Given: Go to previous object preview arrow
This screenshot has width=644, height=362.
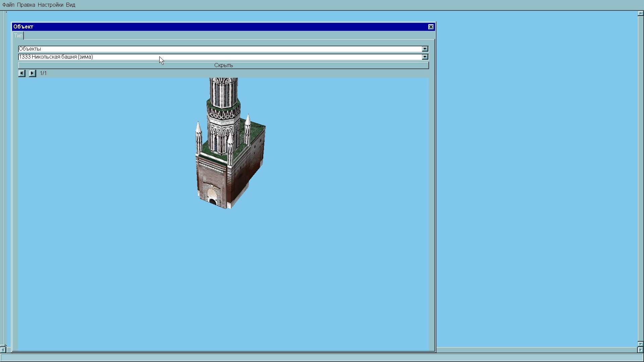Looking at the screenshot, I should [22, 73].
